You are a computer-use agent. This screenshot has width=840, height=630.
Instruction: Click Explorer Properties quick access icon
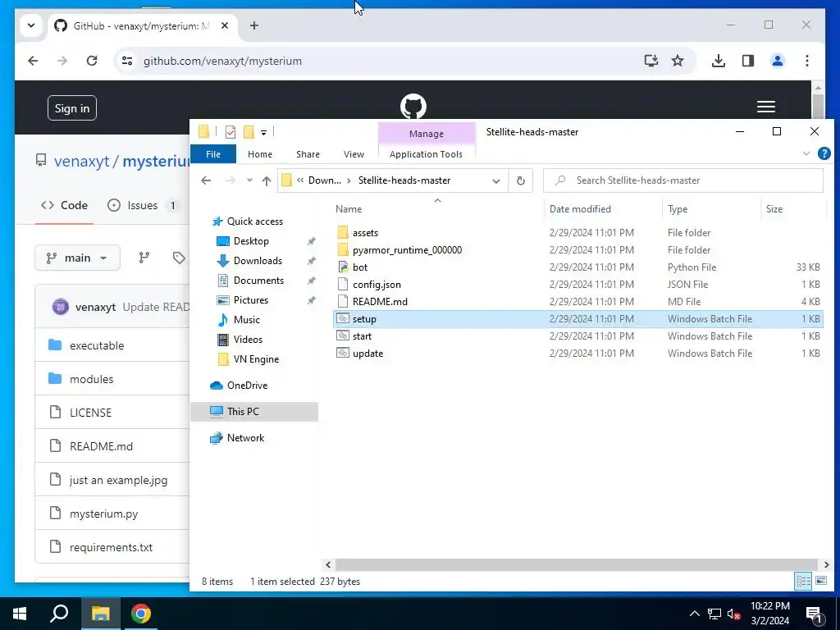(x=231, y=132)
